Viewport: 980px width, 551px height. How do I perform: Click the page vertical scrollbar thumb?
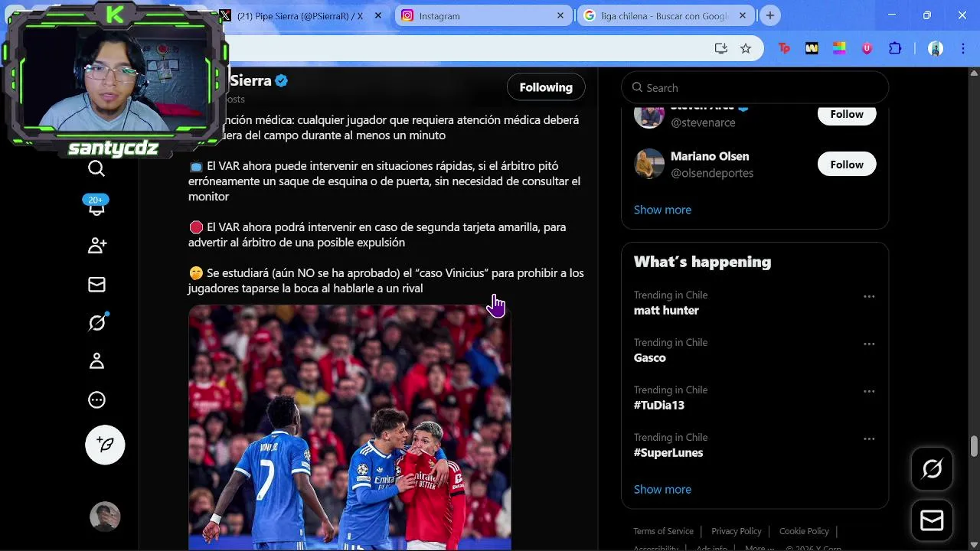974,446
